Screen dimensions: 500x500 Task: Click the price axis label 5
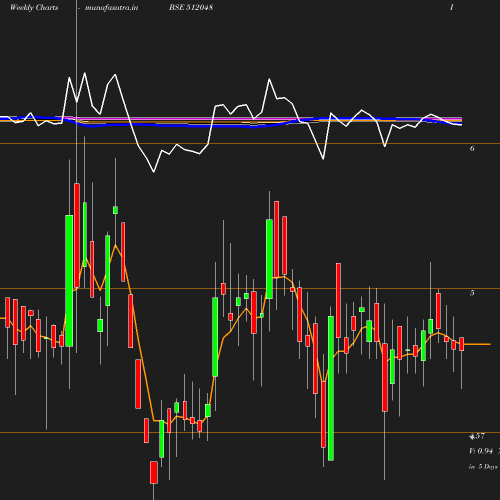(x=472, y=293)
